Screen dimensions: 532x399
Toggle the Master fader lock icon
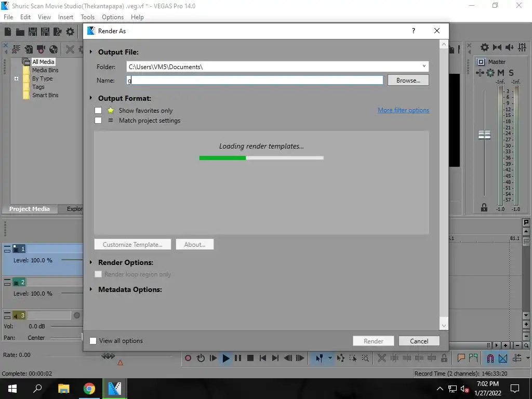(x=484, y=208)
